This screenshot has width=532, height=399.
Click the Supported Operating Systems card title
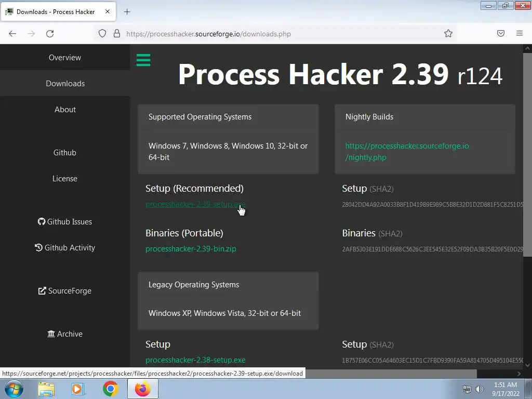pyautogui.click(x=200, y=117)
